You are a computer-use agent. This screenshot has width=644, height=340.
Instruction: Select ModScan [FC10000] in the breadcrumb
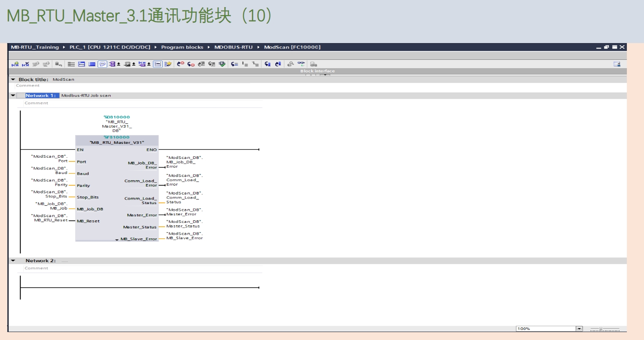(x=292, y=47)
